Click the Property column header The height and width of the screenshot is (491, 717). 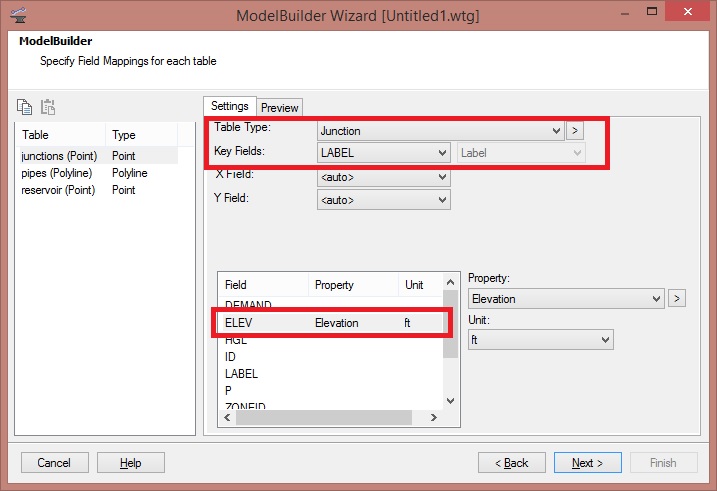coord(353,285)
